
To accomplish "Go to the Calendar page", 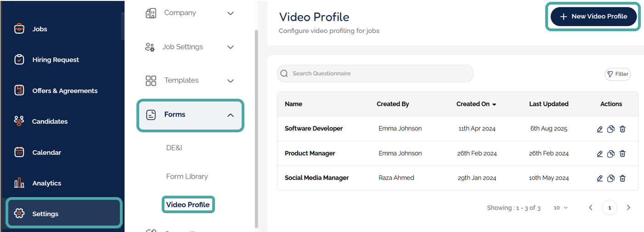I will coord(46,152).
